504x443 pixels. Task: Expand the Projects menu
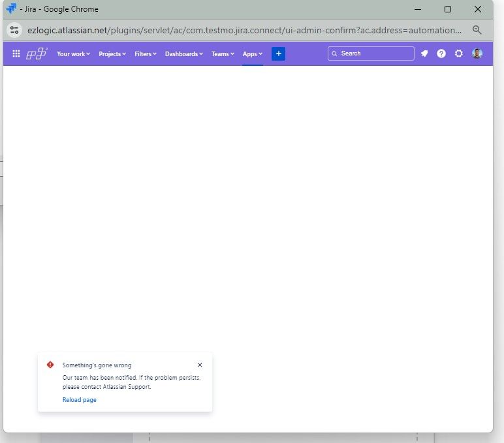(112, 54)
